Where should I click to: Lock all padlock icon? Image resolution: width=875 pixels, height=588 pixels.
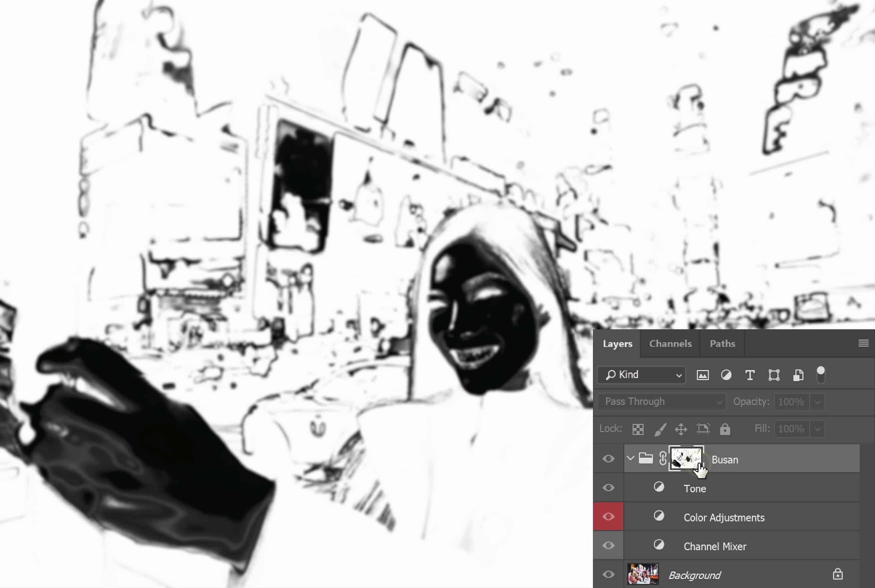pyautogui.click(x=725, y=429)
